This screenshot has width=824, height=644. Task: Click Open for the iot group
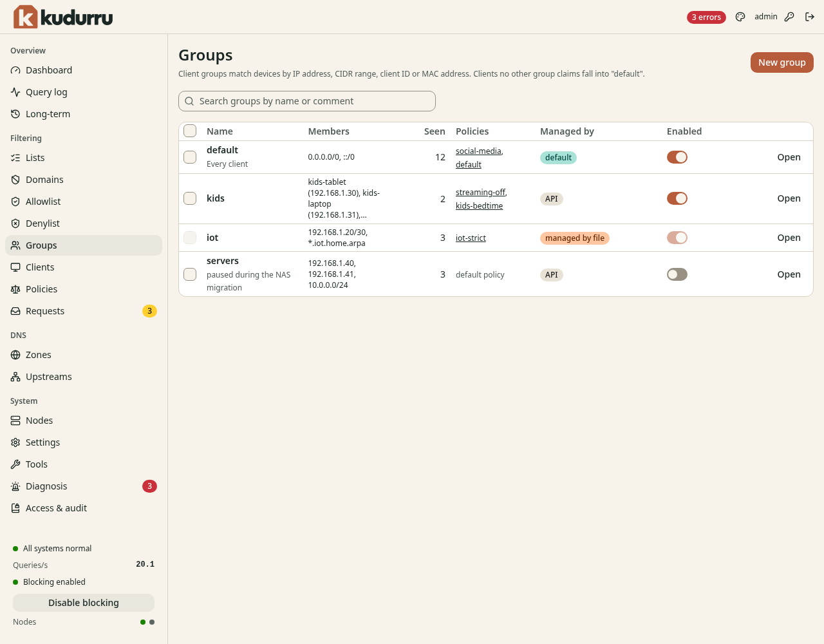[789, 238]
